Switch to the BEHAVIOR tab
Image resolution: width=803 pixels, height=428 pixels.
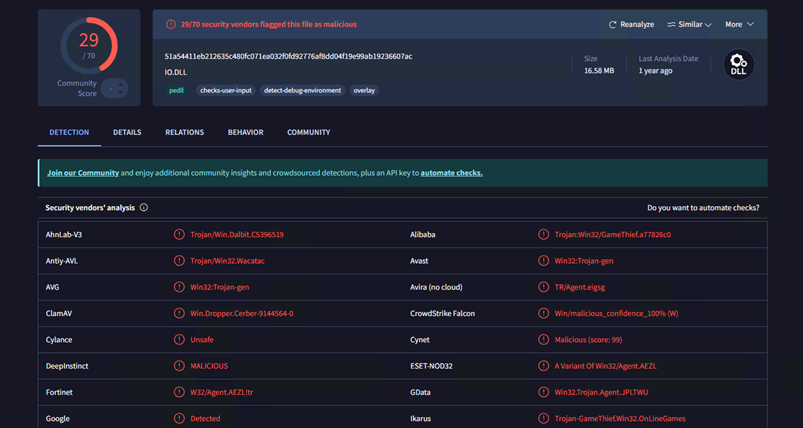tap(245, 132)
